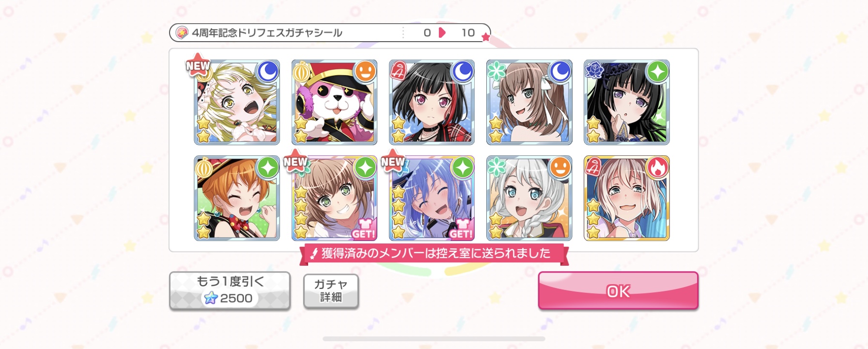Image resolution: width=868 pixels, height=349 pixels.
Task: Select the pink bear Michelle card
Action: click(x=334, y=102)
